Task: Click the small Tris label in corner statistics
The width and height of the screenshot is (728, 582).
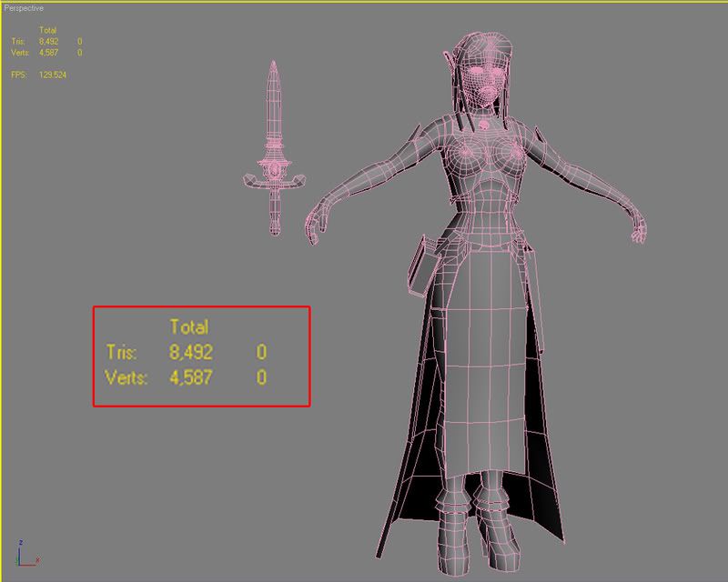Action: click(x=18, y=42)
